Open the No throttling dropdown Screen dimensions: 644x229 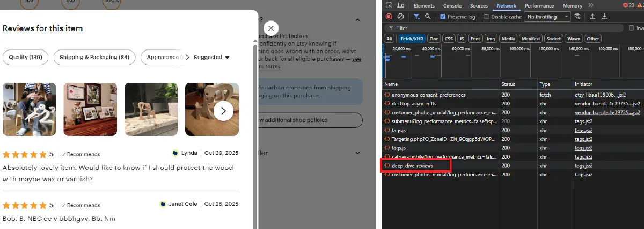point(547,17)
